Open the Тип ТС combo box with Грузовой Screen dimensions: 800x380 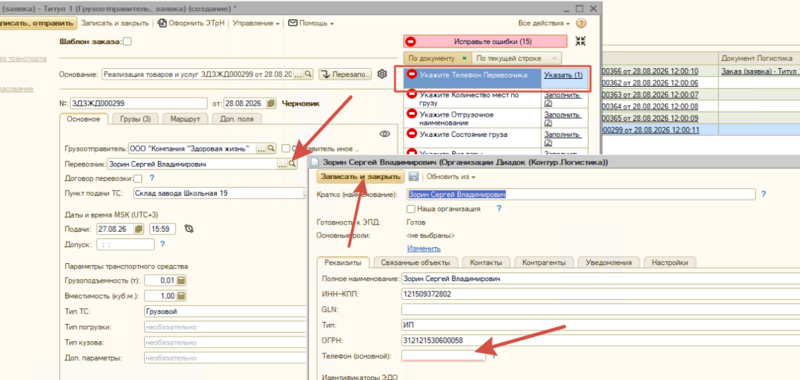coord(226,311)
